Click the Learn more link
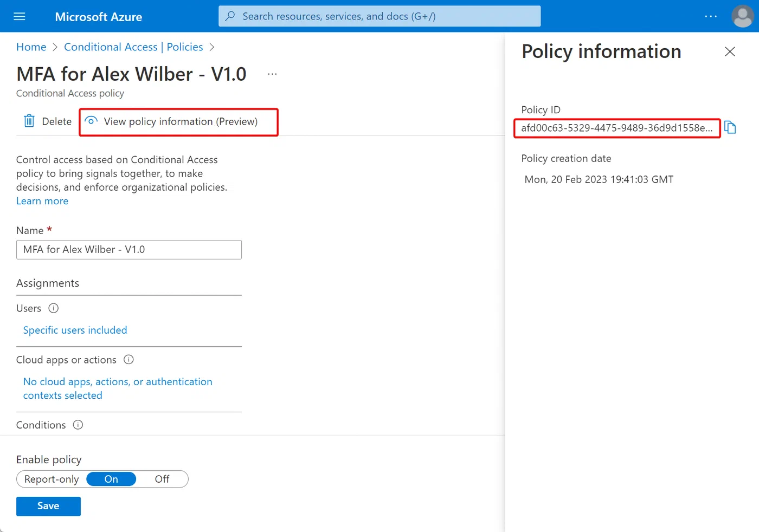759x532 pixels. pos(42,201)
